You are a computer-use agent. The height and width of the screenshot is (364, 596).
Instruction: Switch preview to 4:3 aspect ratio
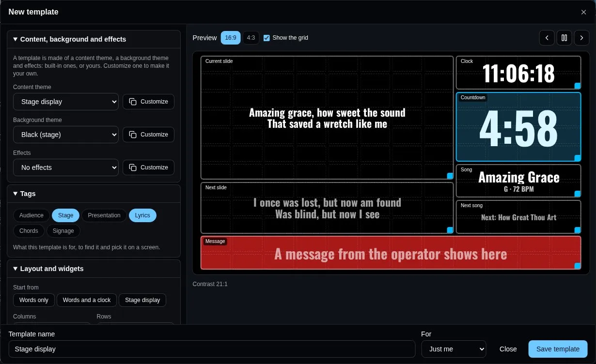(x=251, y=38)
